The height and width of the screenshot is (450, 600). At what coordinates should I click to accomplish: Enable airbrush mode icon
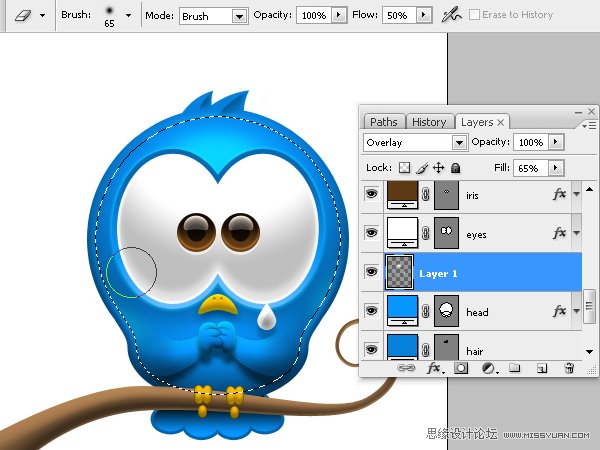point(452,15)
